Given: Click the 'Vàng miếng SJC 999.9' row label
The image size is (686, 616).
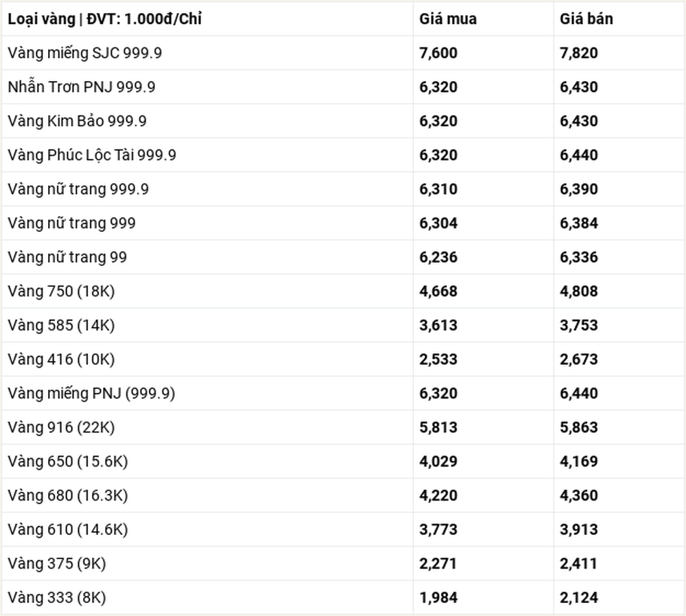Looking at the screenshot, I should click(85, 53).
